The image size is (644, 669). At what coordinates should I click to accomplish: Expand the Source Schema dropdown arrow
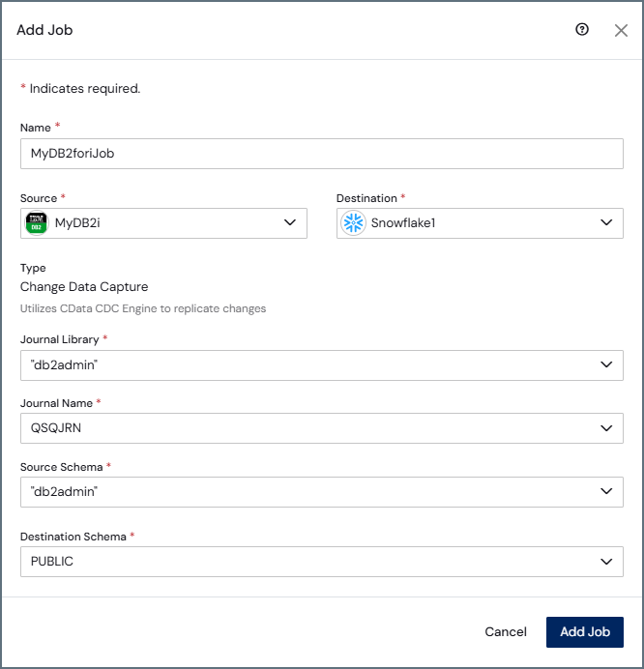click(x=606, y=491)
